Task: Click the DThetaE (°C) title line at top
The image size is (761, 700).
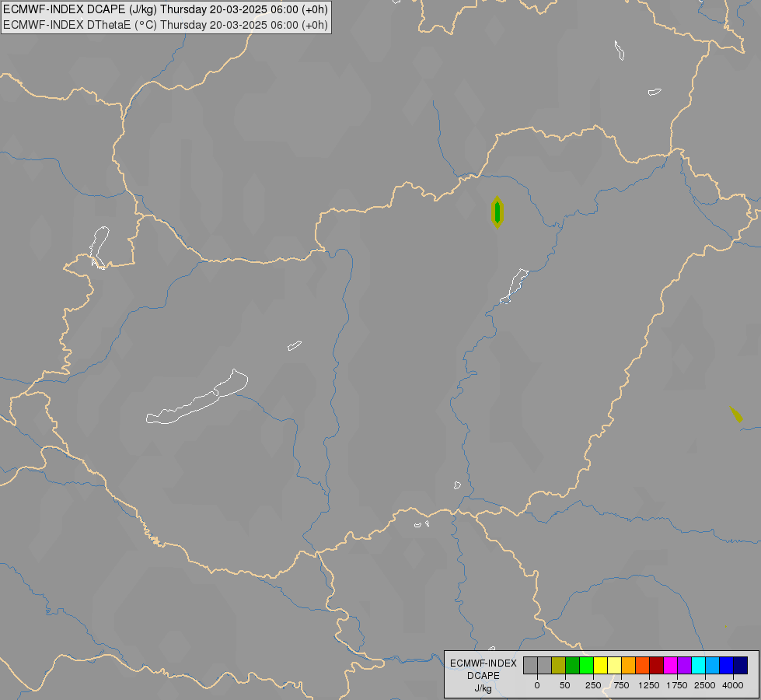Action: coord(166,25)
